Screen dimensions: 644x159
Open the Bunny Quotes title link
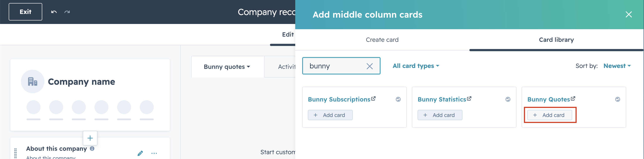[x=548, y=100]
